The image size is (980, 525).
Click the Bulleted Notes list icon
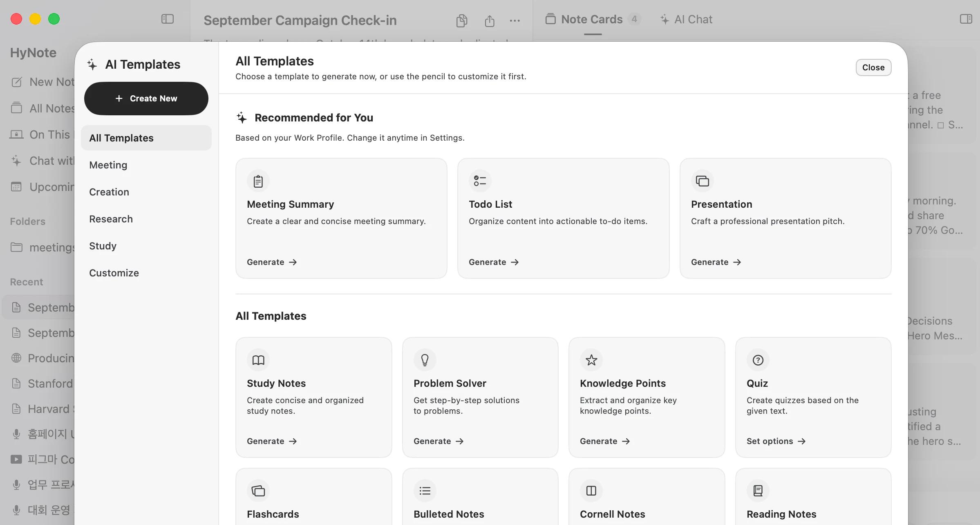[425, 491]
